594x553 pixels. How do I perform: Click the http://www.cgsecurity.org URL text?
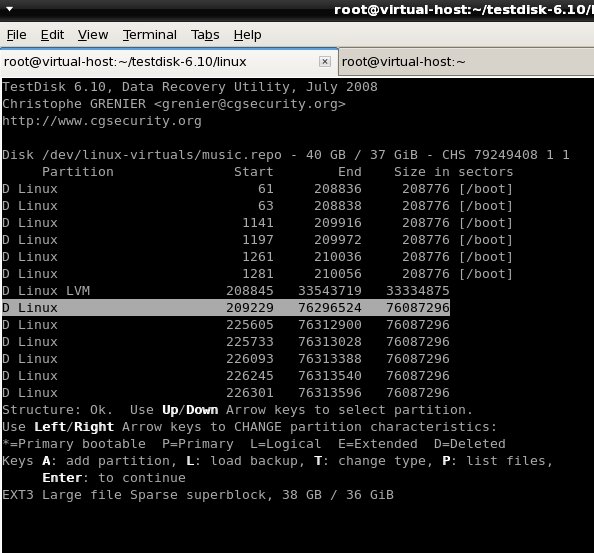[102, 121]
